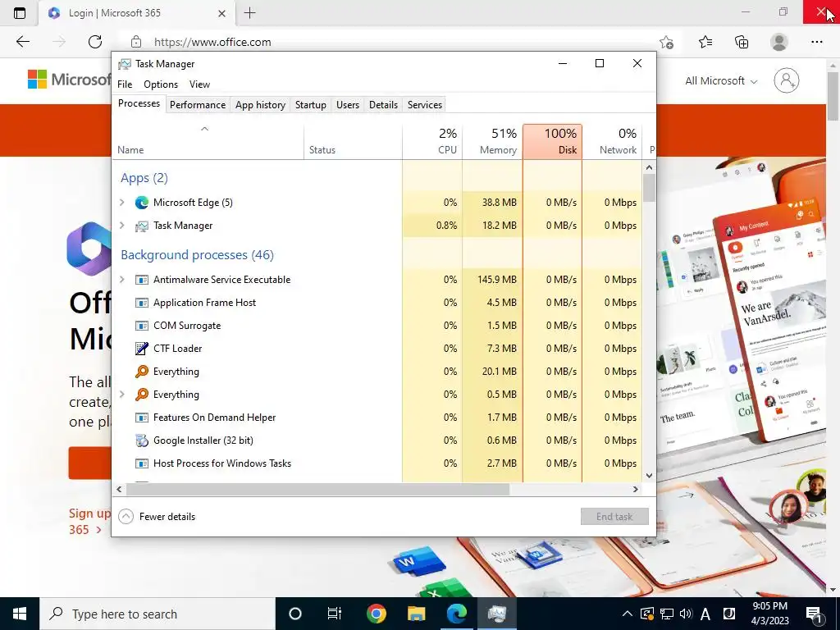Viewport: 840px width, 630px height.
Task: Switch to the Users tab
Action: click(x=348, y=105)
